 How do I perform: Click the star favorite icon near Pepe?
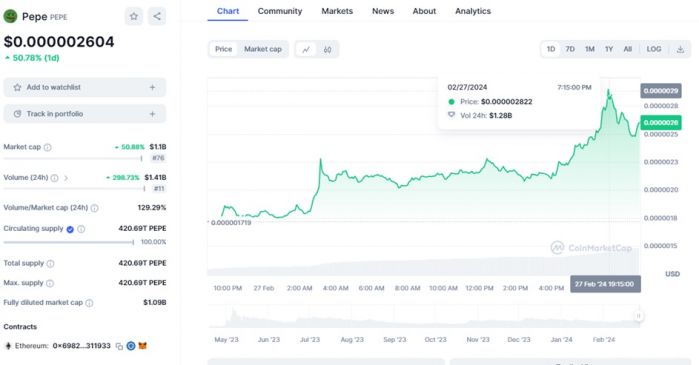(x=134, y=16)
